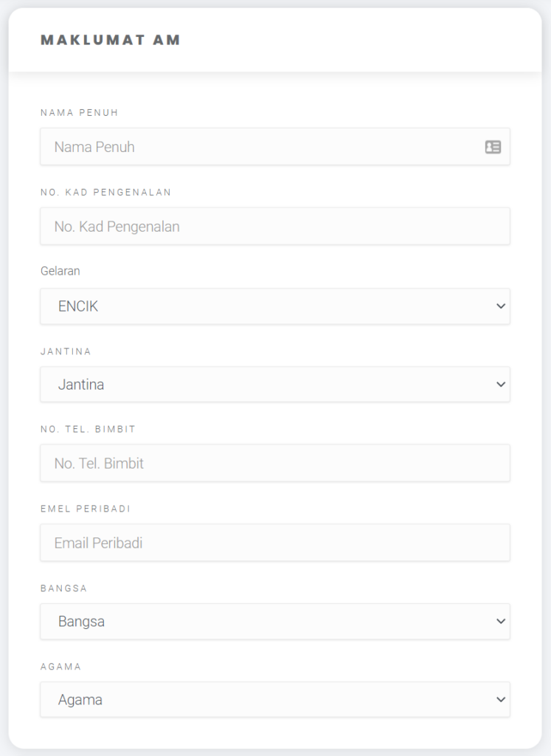Click the NAMA PENUH field label
Viewport: 551px width, 756px height.
pyautogui.click(x=80, y=113)
